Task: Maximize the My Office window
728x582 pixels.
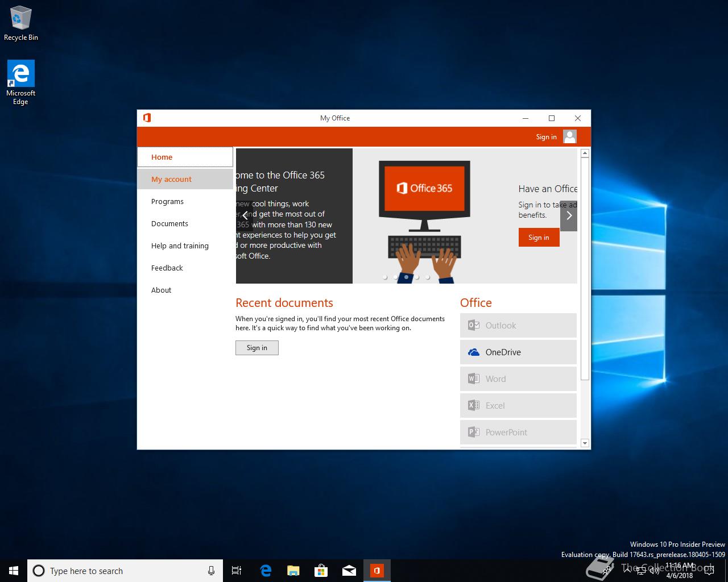Action: (552, 118)
